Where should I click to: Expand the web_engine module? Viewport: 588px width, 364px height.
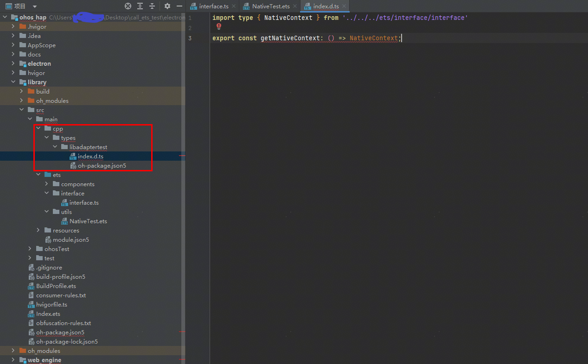[13, 360]
